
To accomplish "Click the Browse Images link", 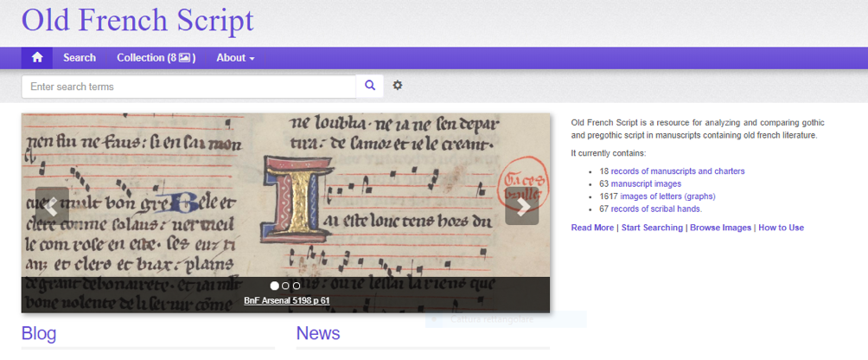I will click(x=721, y=228).
